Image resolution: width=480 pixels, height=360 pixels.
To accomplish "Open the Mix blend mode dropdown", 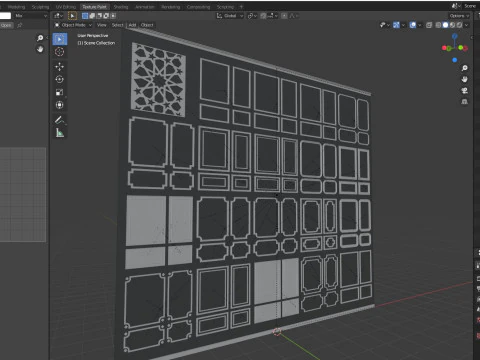I will coord(31,16).
